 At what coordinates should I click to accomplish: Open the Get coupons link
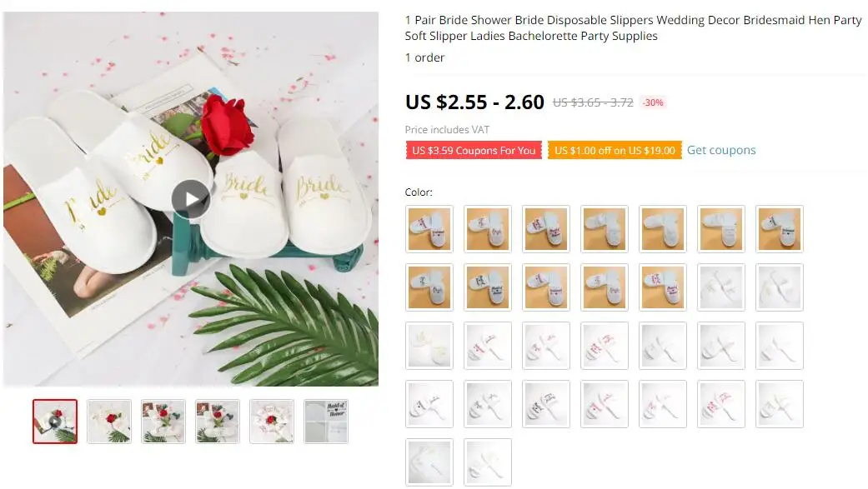click(720, 150)
